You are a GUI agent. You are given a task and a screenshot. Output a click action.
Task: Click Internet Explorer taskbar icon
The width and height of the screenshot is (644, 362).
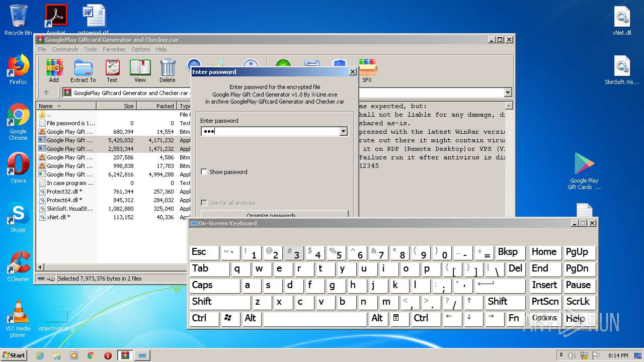point(40,355)
